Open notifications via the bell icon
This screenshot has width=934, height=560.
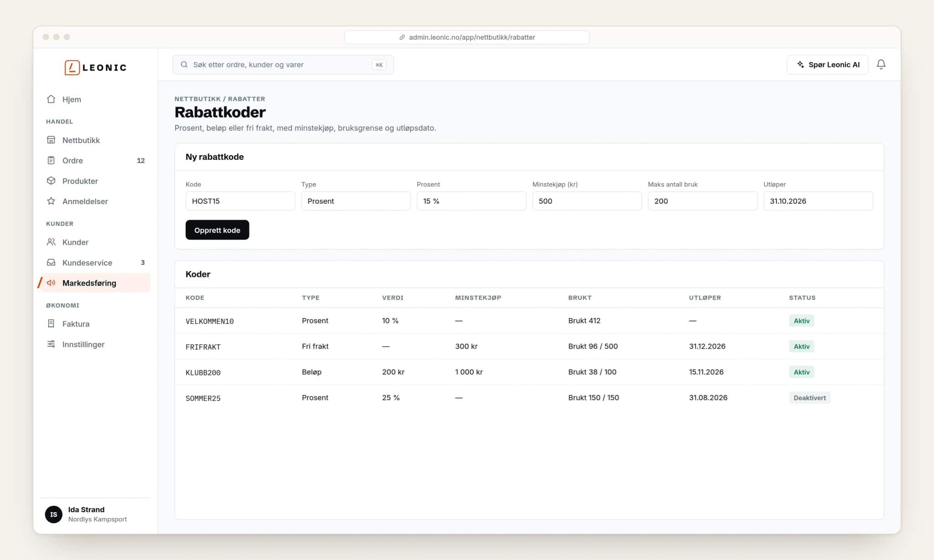[x=881, y=64]
